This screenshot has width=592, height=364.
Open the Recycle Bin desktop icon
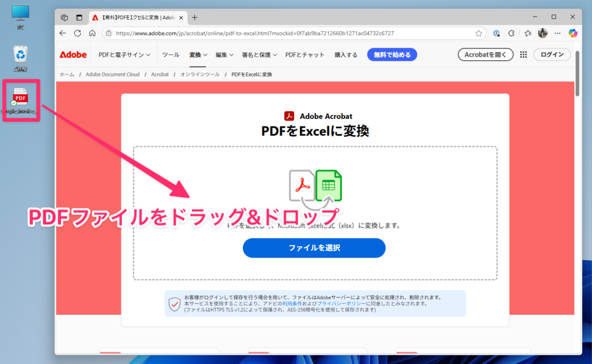(20, 58)
